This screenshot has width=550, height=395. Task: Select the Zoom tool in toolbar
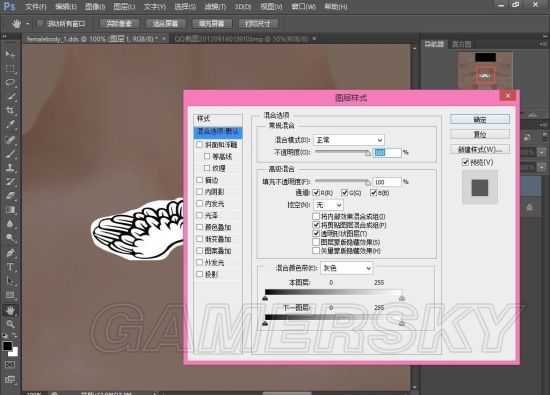10,324
